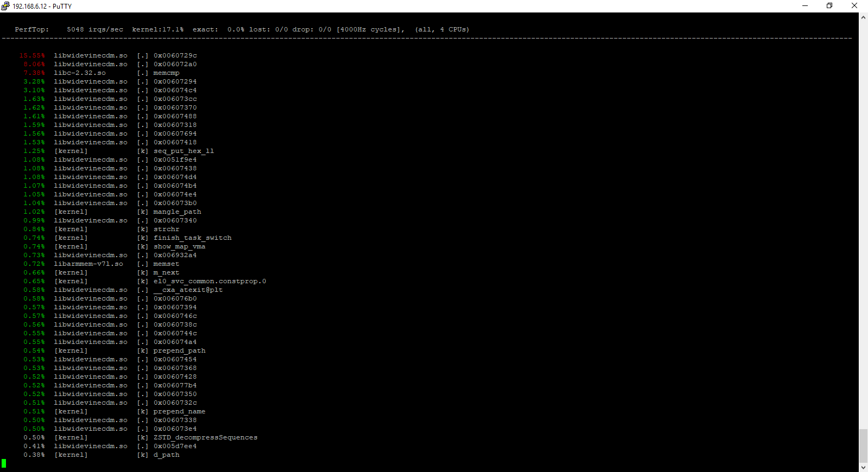
Task: Click the vertical scrollbar thumb
Action: click(x=863, y=445)
